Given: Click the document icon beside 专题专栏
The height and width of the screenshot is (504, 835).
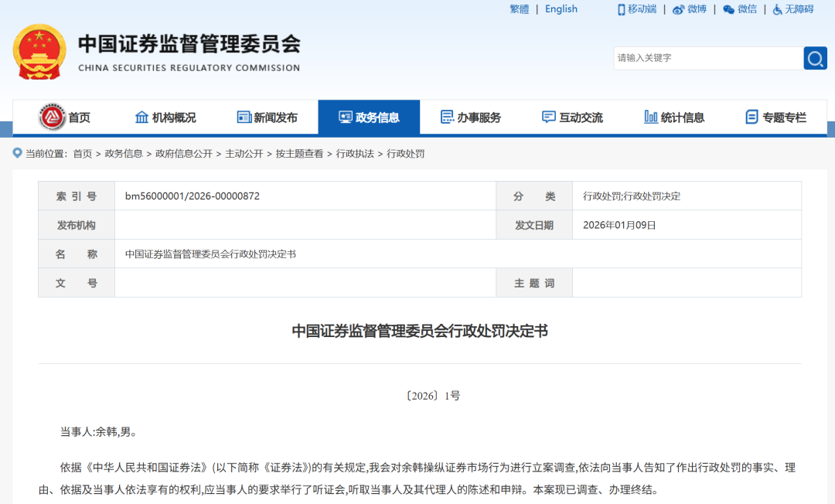Looking at the screenshot, I should click(x=750, y=117).
